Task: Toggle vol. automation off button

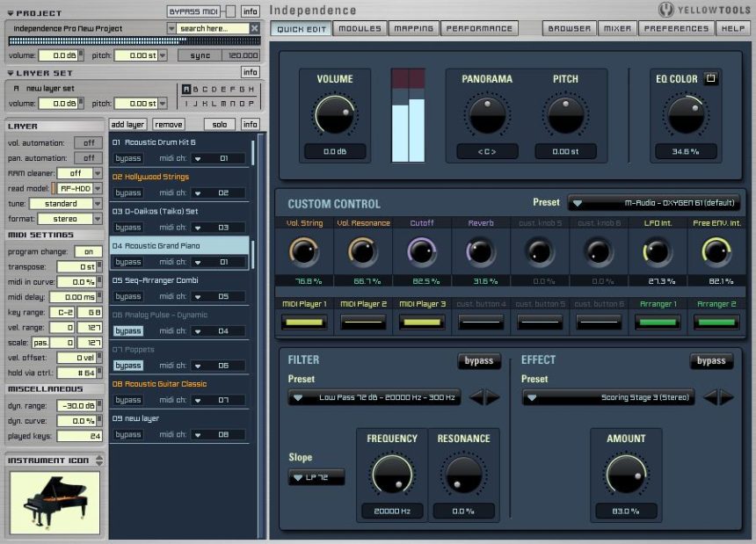Action: pos(88,143)
